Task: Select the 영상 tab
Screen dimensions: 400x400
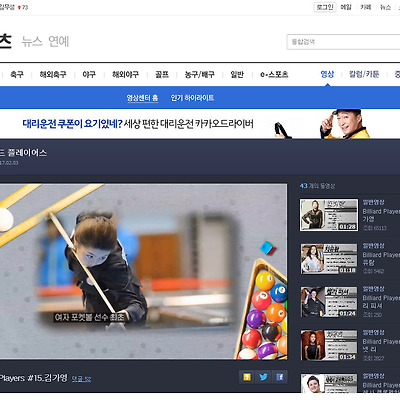Action: click(x=327, y=74)
